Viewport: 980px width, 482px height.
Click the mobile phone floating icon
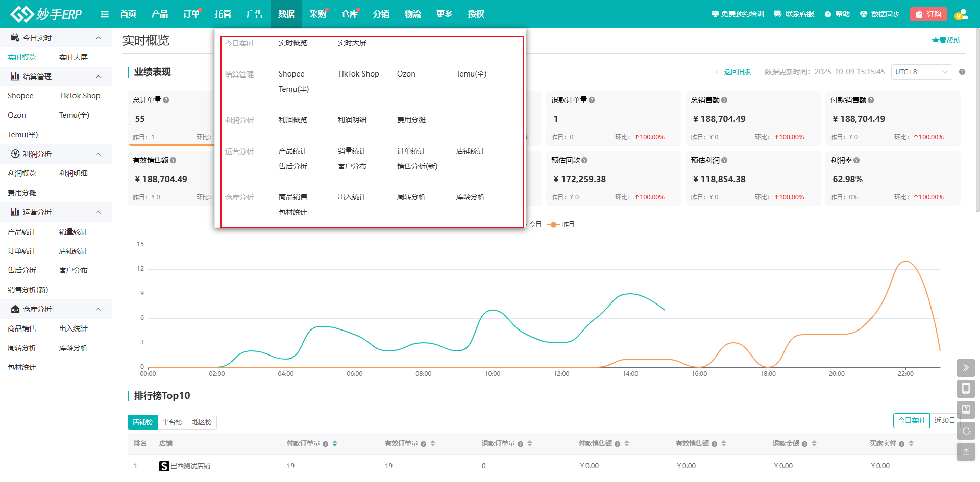[966, 389]
